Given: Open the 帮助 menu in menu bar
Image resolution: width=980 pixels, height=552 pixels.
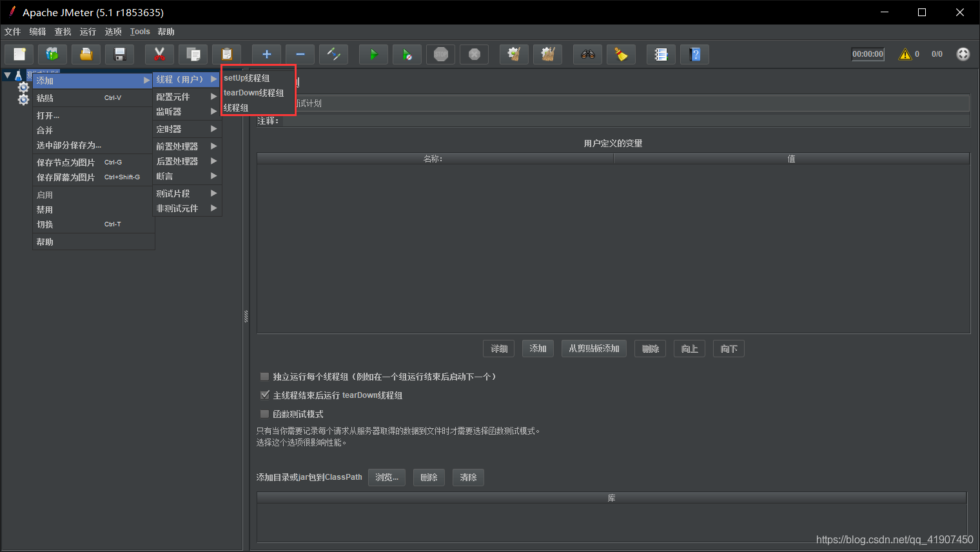Looking at the screenshot, I should pyautogui.click(x=166, y=32).
